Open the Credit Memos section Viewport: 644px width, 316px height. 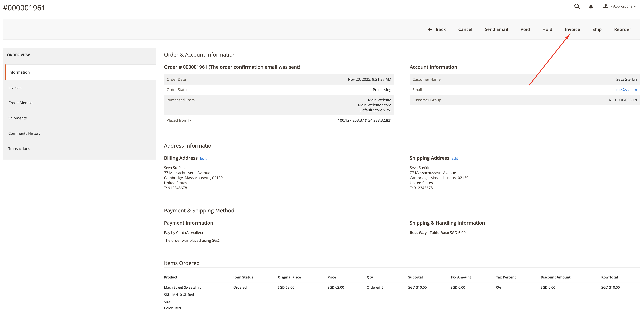[20, 103]
